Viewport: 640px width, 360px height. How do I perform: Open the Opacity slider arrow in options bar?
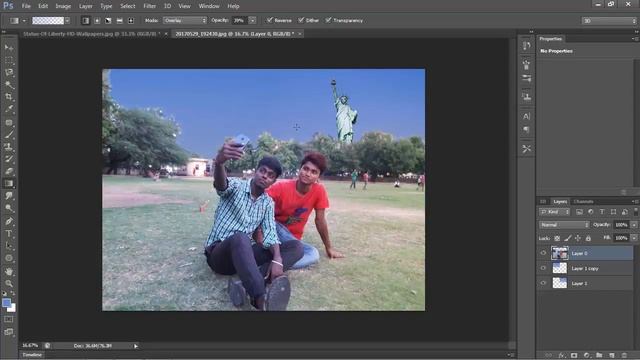(253, 20)
